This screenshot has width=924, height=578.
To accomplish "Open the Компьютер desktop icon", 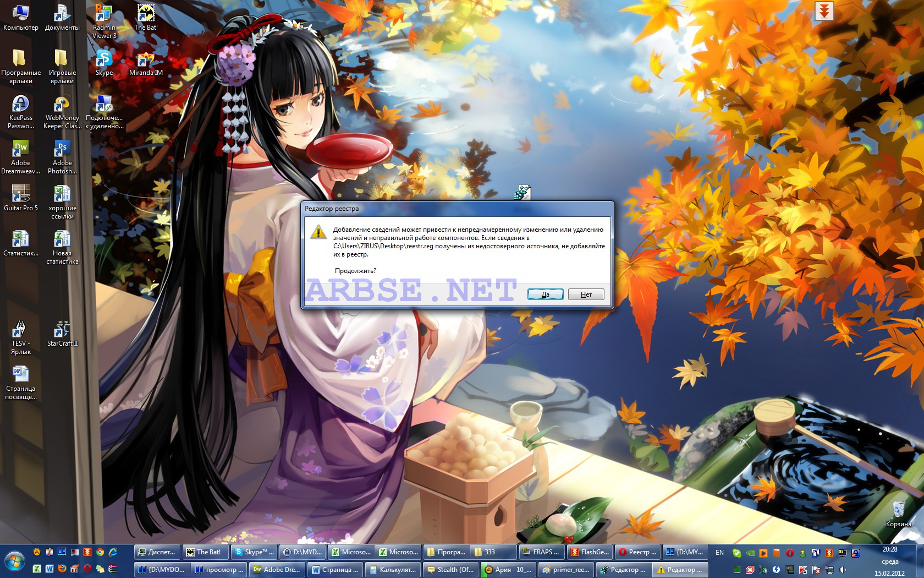I will 20,18.
